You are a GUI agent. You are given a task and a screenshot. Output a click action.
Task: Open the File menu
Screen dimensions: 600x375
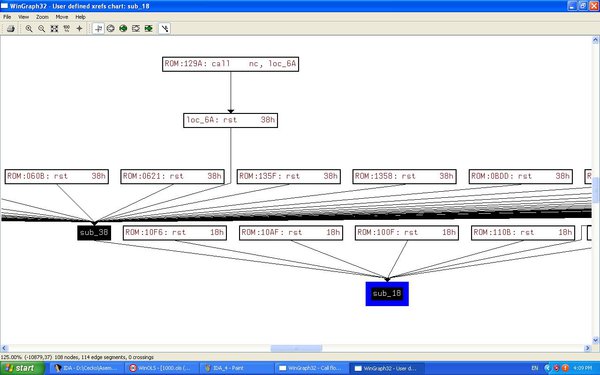coord(7,17)
